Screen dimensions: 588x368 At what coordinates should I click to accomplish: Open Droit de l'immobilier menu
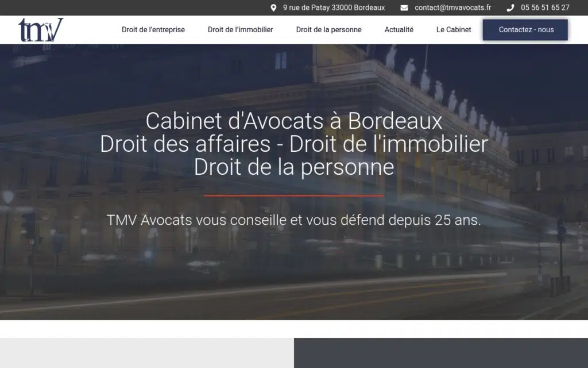pyautogui.click(x=241, y=30)
